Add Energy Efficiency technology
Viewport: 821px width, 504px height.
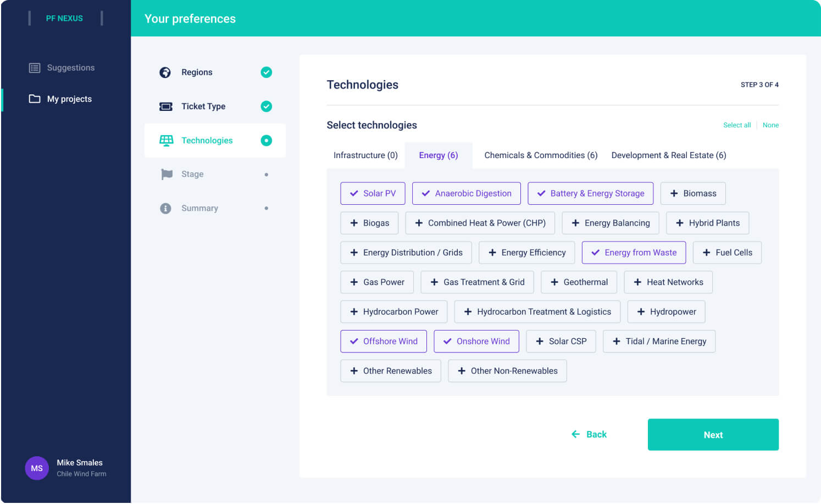[527, 253]
